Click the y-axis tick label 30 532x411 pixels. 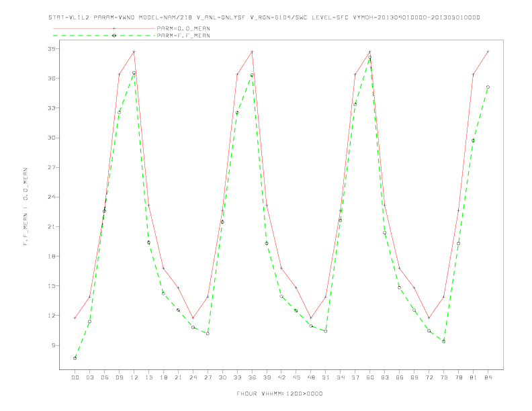tap(51, 138)
